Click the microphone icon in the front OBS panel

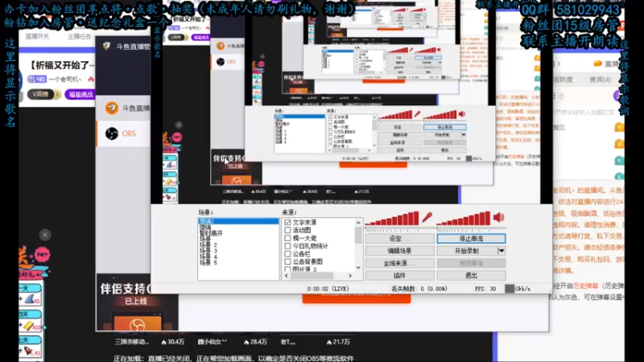coord(427,217)
